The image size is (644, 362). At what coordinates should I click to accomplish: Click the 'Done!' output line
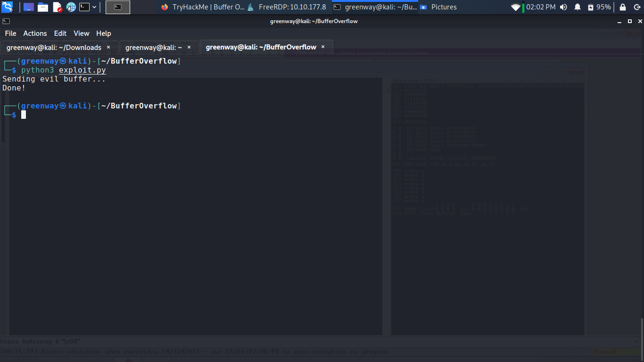(x=14, y=88)
